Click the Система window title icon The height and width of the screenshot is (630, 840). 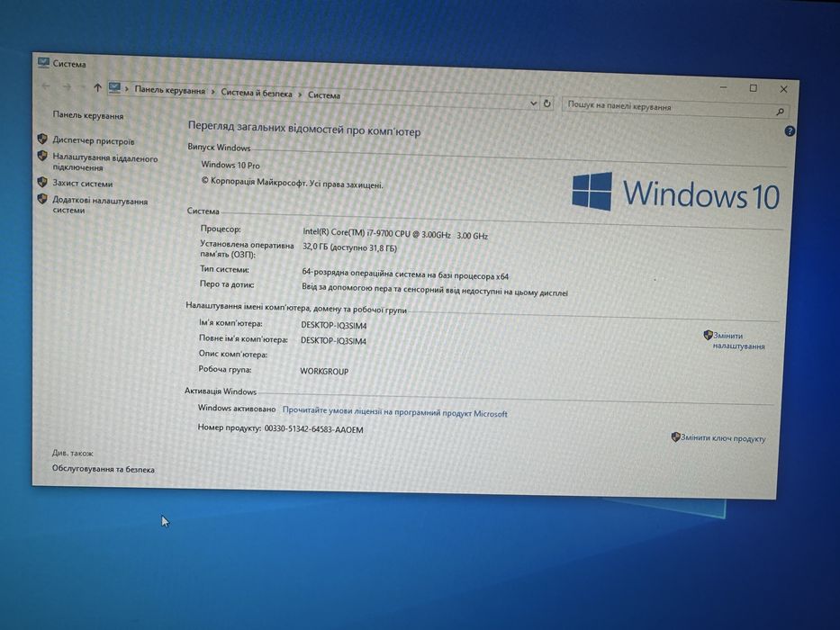43,62
